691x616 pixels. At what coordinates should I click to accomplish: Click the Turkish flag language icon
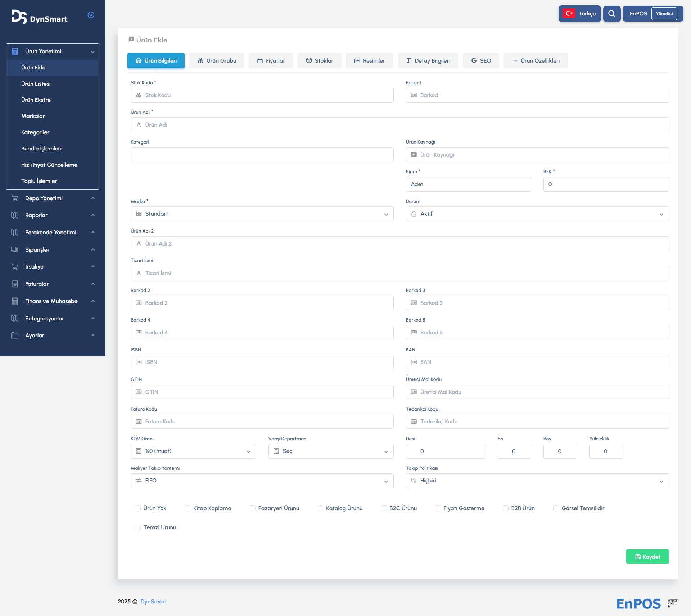pyautogui.click(x=569, y=14)
